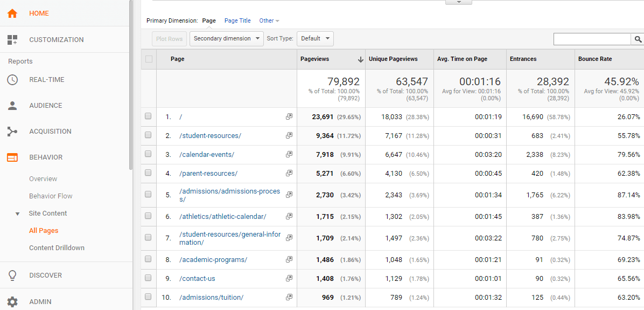
Task: Open /parent-resources/ external link icon
Action: coord(289,173)
